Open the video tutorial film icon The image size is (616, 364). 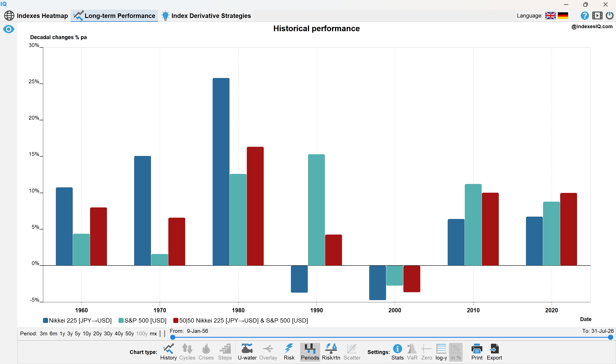[x=597, y=16]
